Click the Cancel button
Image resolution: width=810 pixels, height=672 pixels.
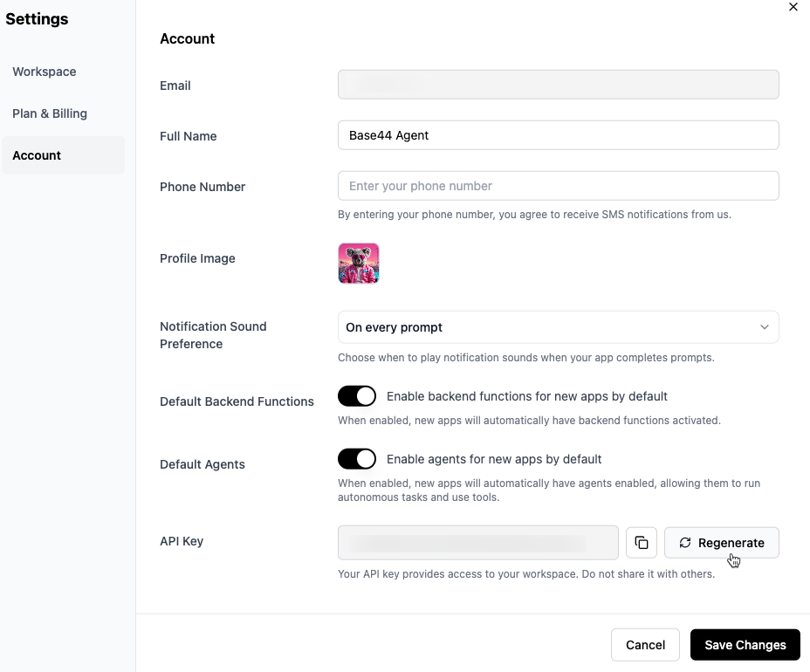pos(645,644)
